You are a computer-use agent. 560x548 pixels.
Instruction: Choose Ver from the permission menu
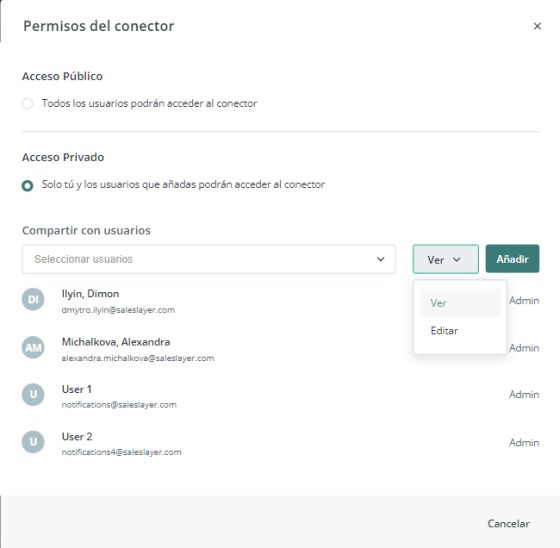(x=460, y=303)
